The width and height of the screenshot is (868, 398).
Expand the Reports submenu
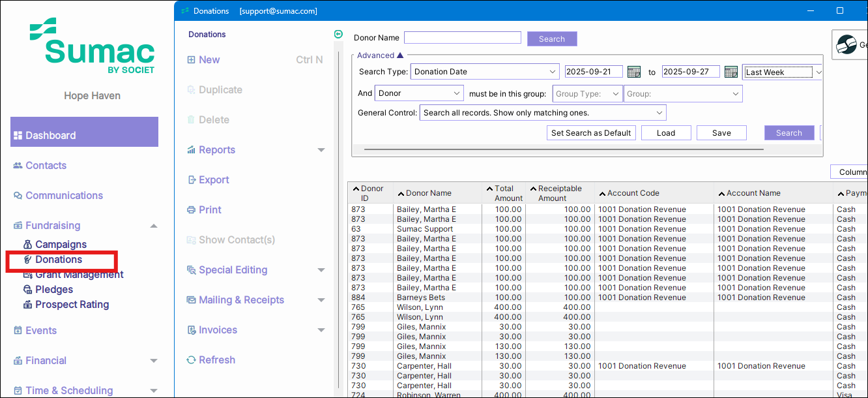pyautogui.click(x=321, y=150)
